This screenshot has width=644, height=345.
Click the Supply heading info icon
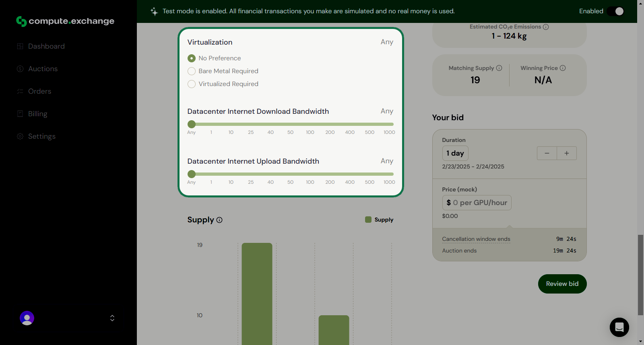point(219,220)
